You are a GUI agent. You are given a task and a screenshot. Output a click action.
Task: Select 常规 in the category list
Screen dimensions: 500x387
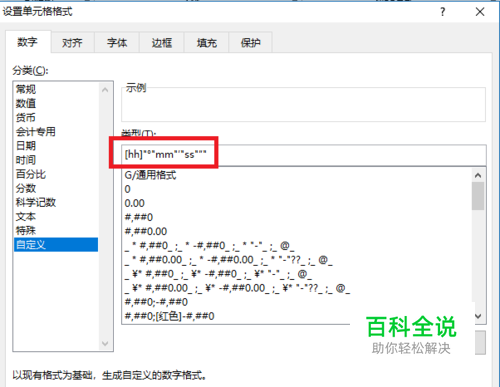(56, 89)
